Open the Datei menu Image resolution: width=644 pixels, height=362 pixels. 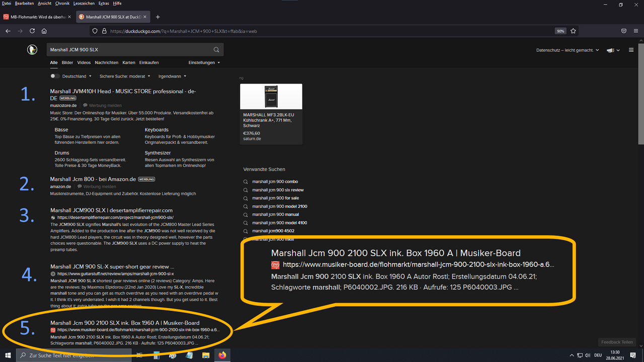point(7,3)
